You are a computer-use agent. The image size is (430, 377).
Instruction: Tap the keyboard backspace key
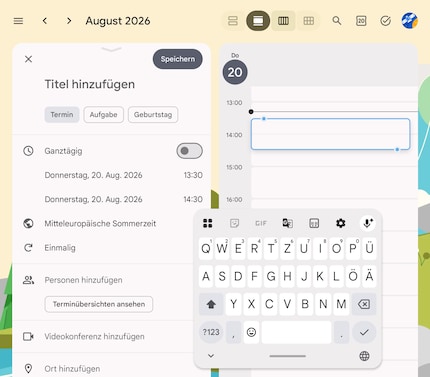pos(364,304)
